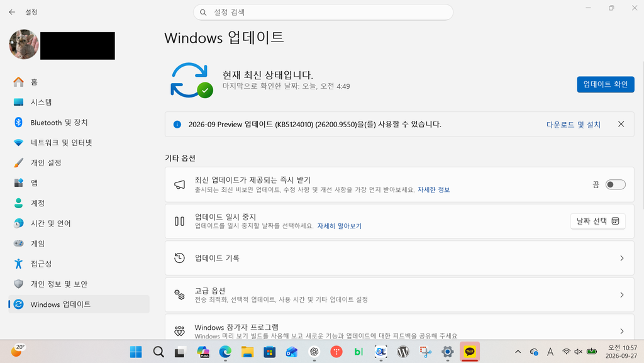Select Windows 업데이트 in the sidebar
Screen dimensions: 644x363
[x=78, y=304]
